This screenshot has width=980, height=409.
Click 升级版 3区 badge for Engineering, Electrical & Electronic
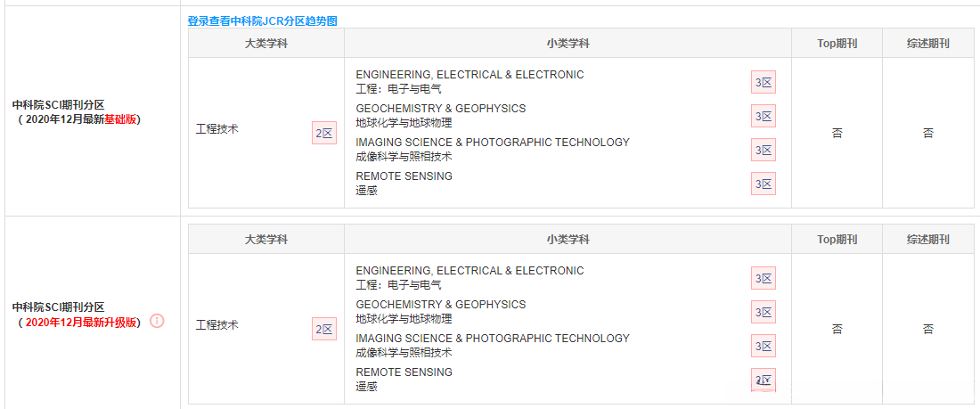click(x=764, y=279)
